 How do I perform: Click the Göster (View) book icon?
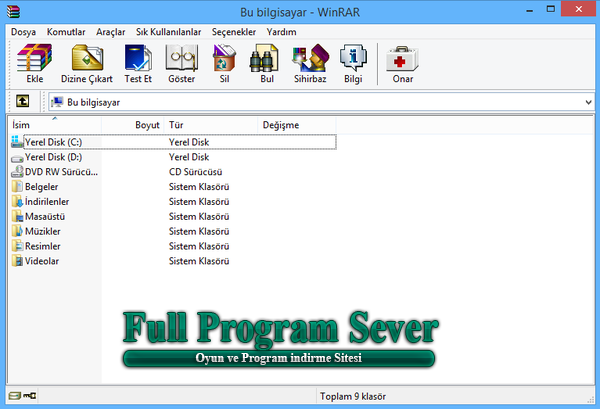(x=182, y=57)
